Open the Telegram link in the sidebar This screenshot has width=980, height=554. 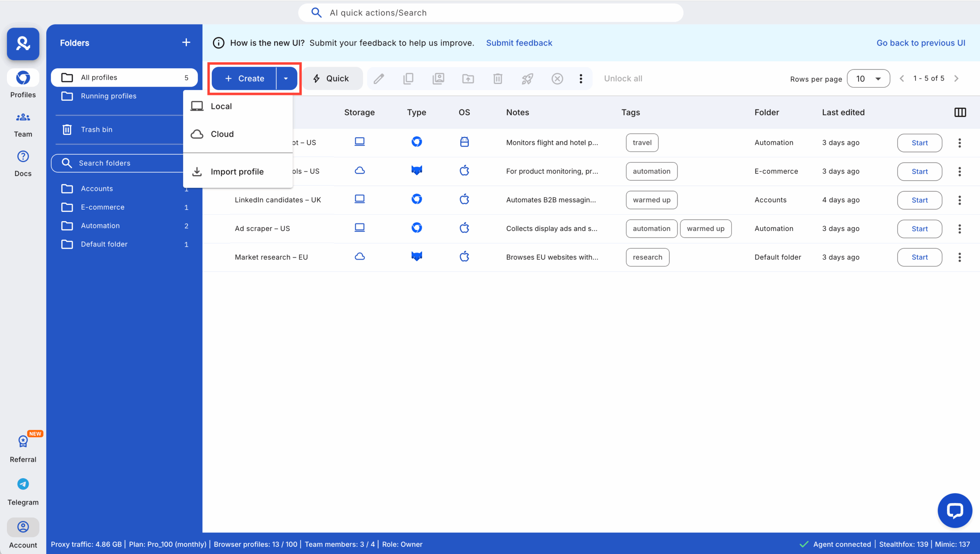(23, 491)
